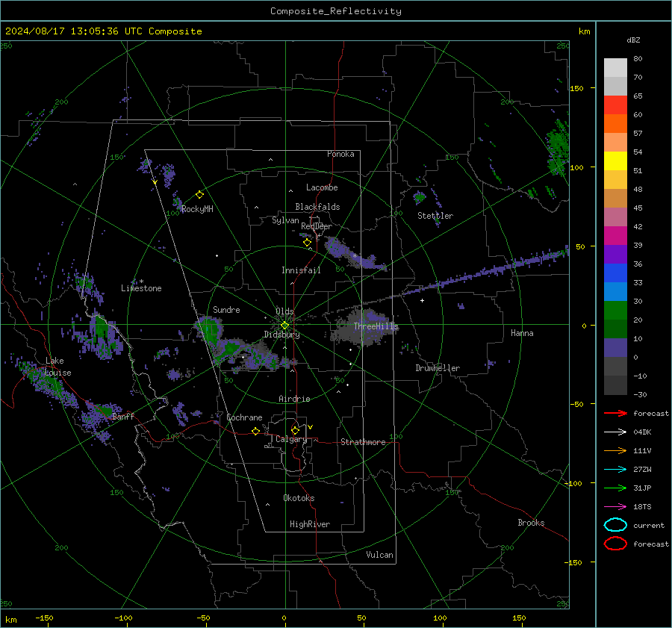Pick the purple 39 dBZ color swatch

tap(615, 254)
